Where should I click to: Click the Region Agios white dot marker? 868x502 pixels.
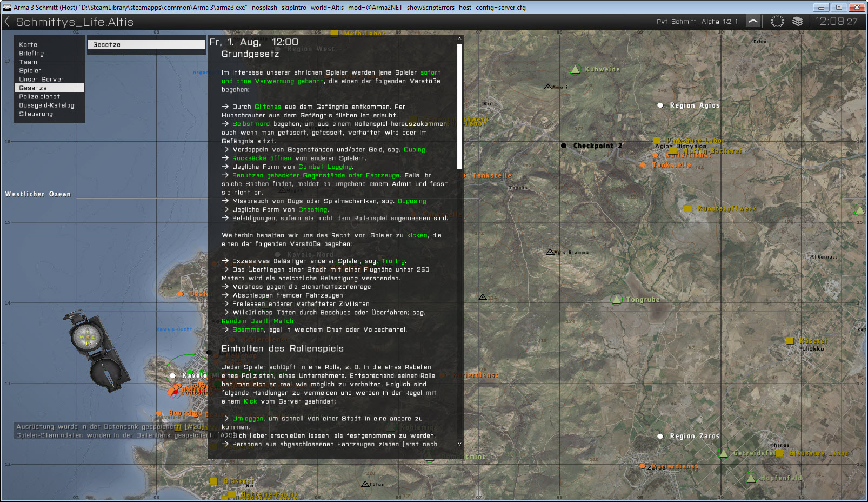[x=660, y=105]
